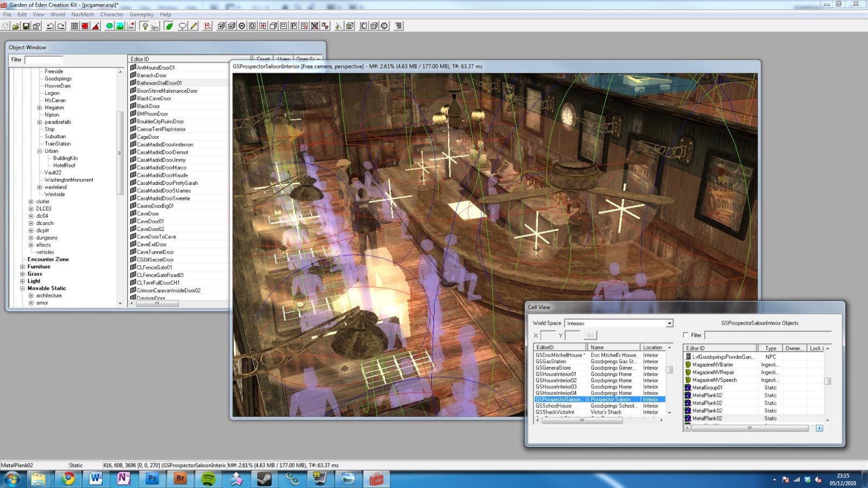
Task: Toggle the light bulb brightness icon
Action: 144,26
